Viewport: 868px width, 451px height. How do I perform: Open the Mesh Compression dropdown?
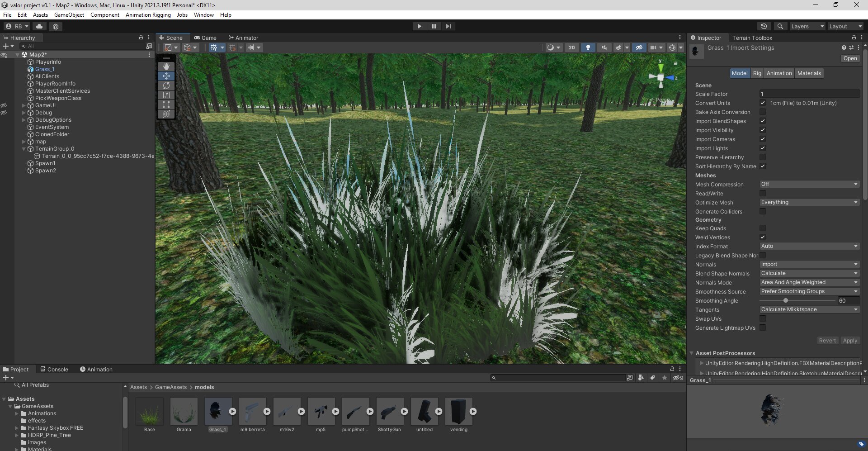pyautogui.click(x=809, y=184)
